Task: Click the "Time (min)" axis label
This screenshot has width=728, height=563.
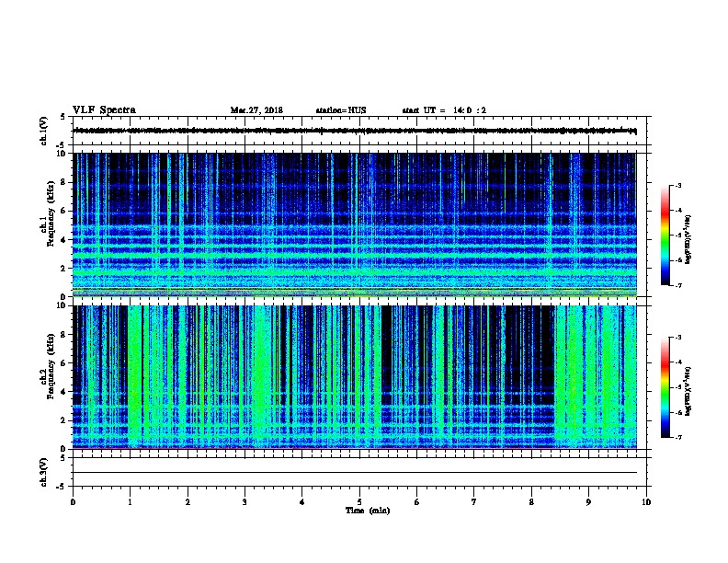Action: coord(368,511)
